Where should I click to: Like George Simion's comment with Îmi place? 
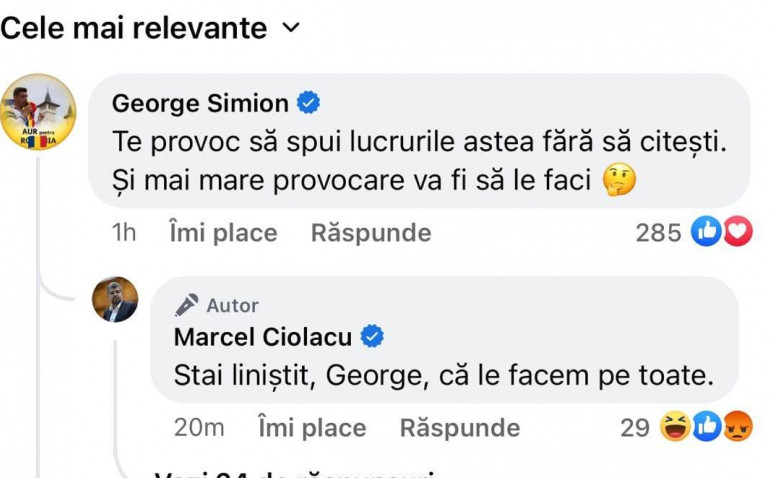coord(224,233)
